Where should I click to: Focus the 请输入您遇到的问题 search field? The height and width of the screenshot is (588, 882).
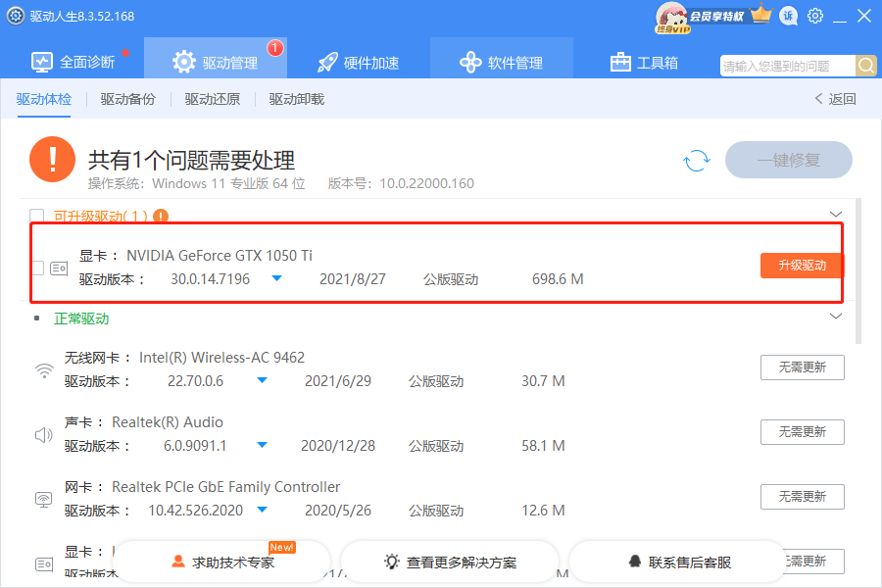(x=788, y=66)
